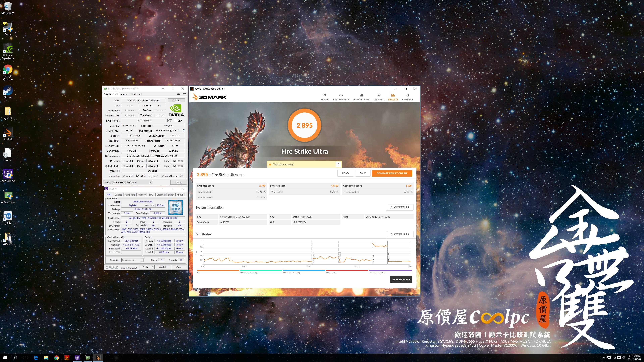Open the 3DMark RESULTS tab
The height and width of the screenshot is (362, 644).
click(x=393, y=97)
